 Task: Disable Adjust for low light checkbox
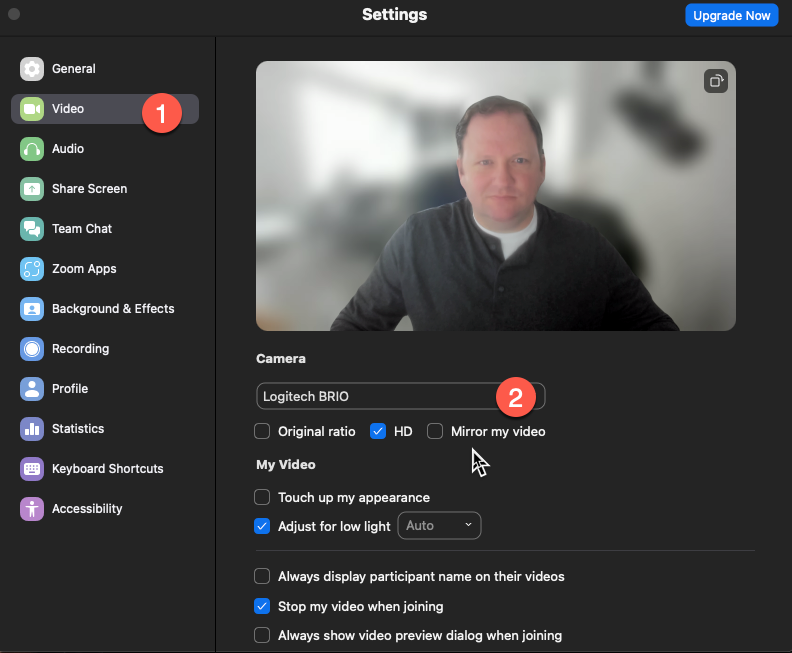click(x=262, y=526)
